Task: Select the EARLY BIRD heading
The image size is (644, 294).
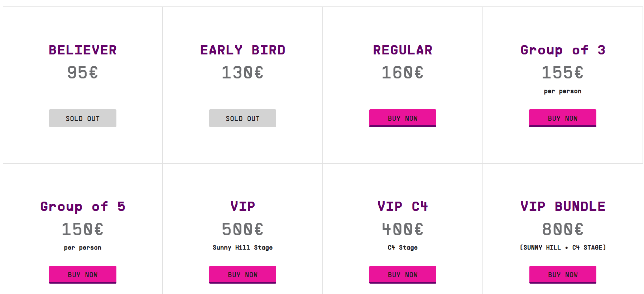Action: click(x=243, y=50)
